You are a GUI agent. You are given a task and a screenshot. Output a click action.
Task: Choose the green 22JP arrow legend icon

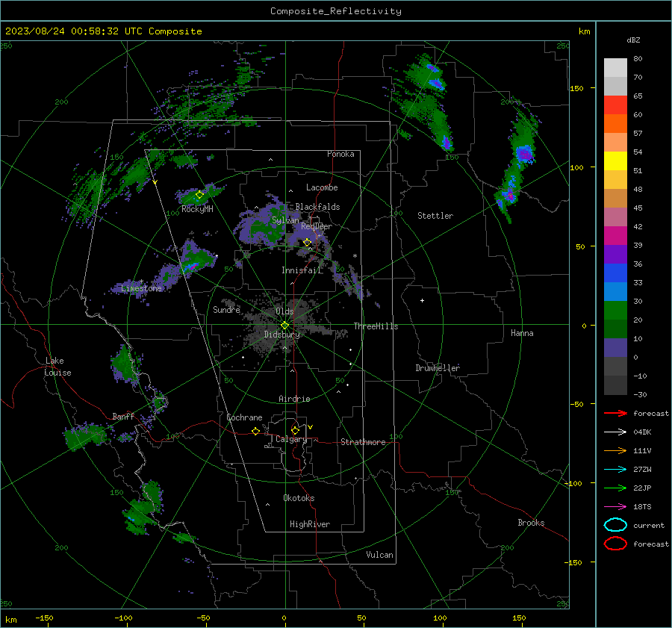pyautogui.click(x=615, y=488)
